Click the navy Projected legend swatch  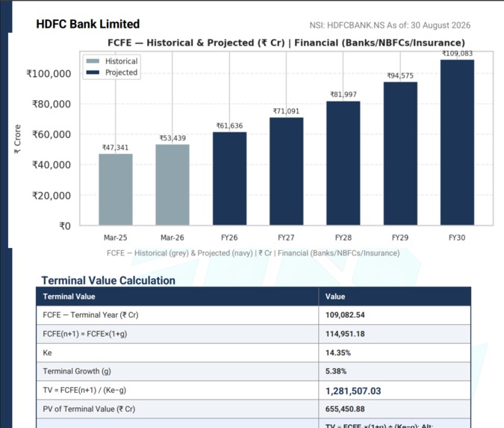(x=93, y=72)
